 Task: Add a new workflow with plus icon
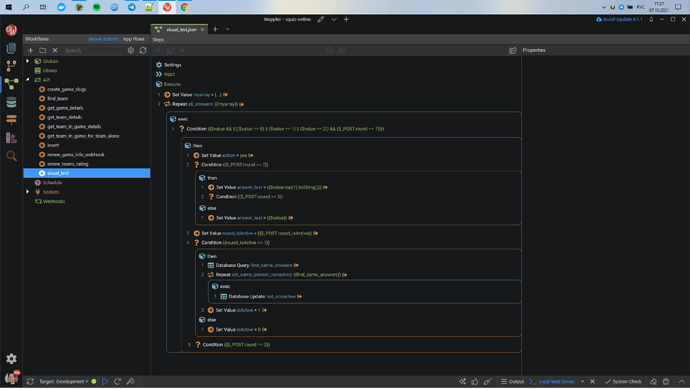(30, 51)
